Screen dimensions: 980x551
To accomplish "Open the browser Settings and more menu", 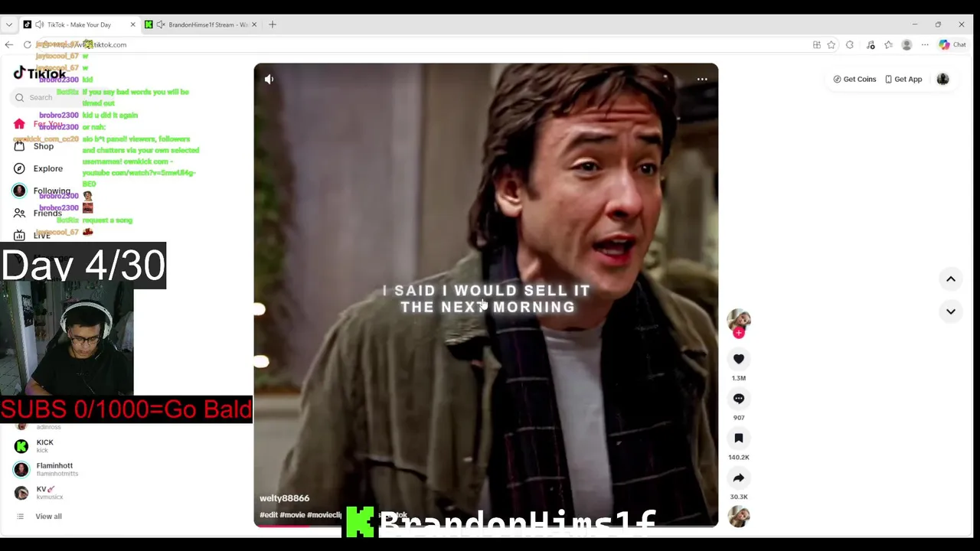I will 925,45.
